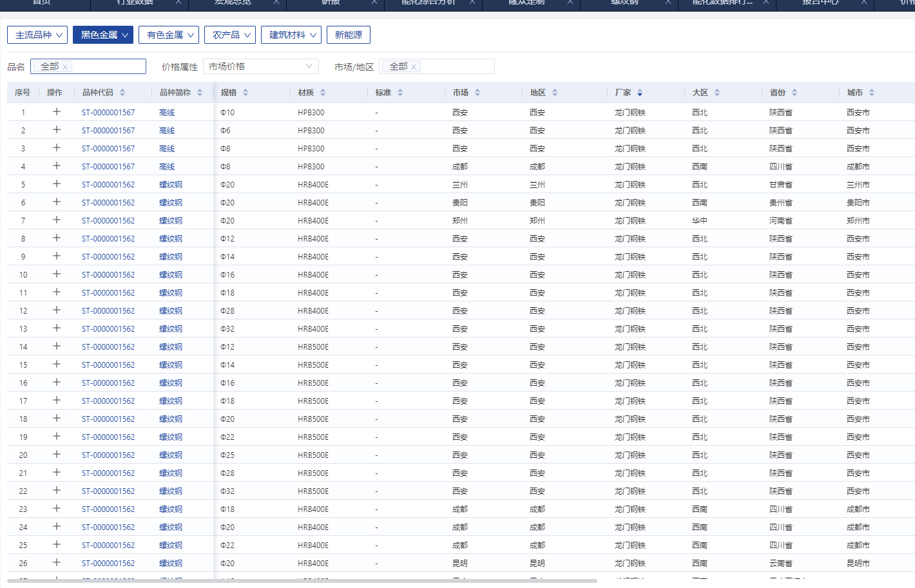Image resolution: width=915 pixels, height=588 pixels.
Task: Click the plus icon in row 16
Action: 57,383
